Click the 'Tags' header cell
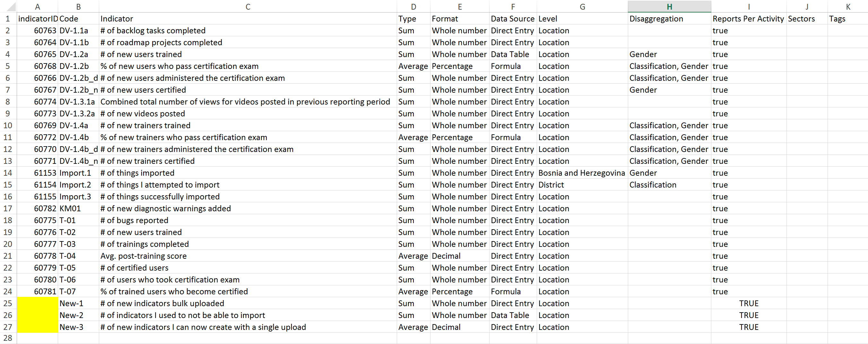Image resolution: width=868 pixels, height=344 pixels. click(x=837, y=19)
